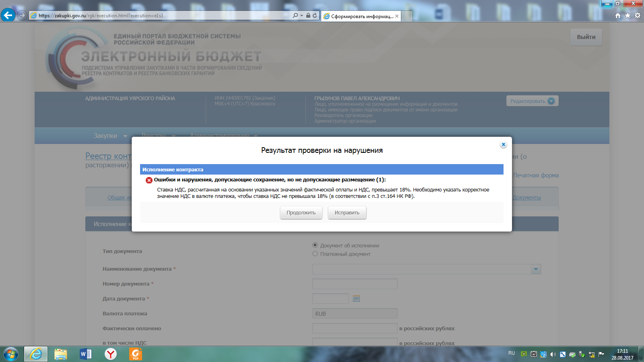Open browser favorites star icon
Viewport: 644px width, 362px height.
pos(627,16)
